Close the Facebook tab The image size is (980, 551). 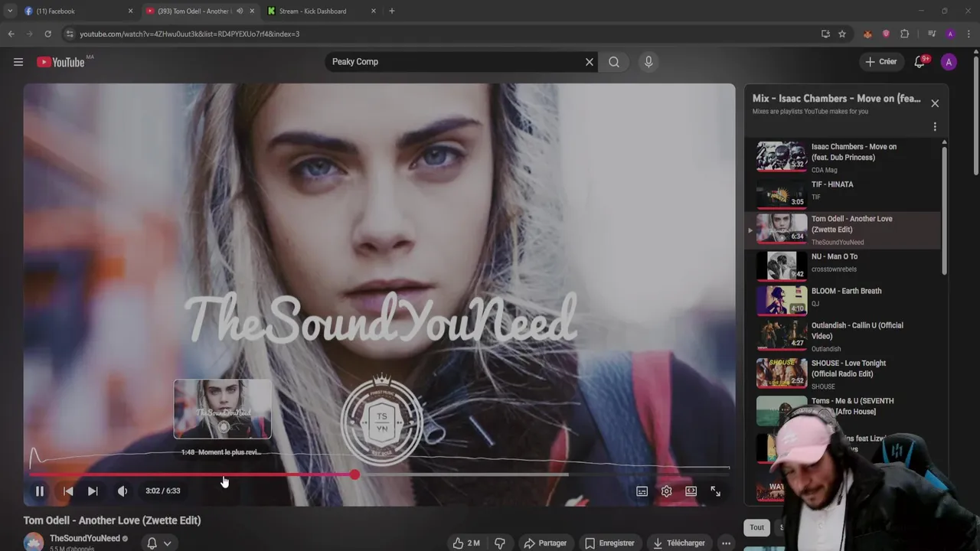point(130,11)
